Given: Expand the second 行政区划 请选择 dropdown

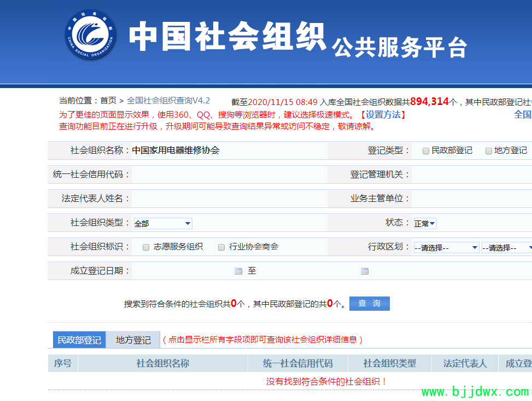Looking at the screenshot, I should coord(507,247).
